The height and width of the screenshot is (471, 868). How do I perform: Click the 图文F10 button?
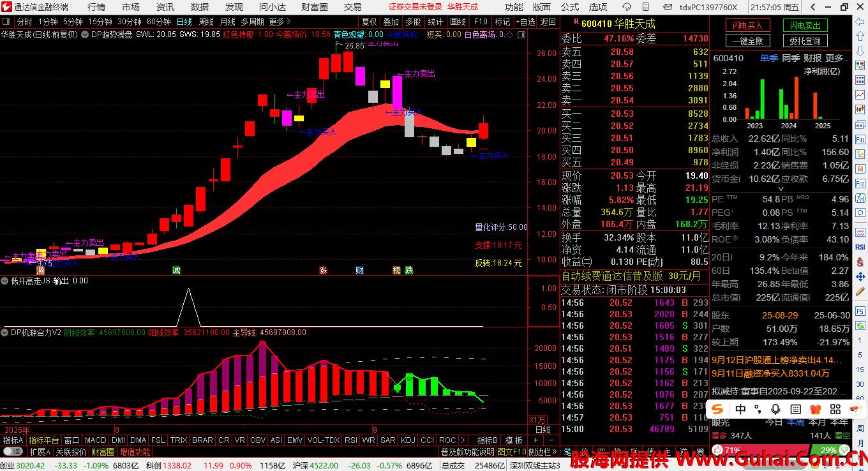pyautogui.click(x=511, y=452)
